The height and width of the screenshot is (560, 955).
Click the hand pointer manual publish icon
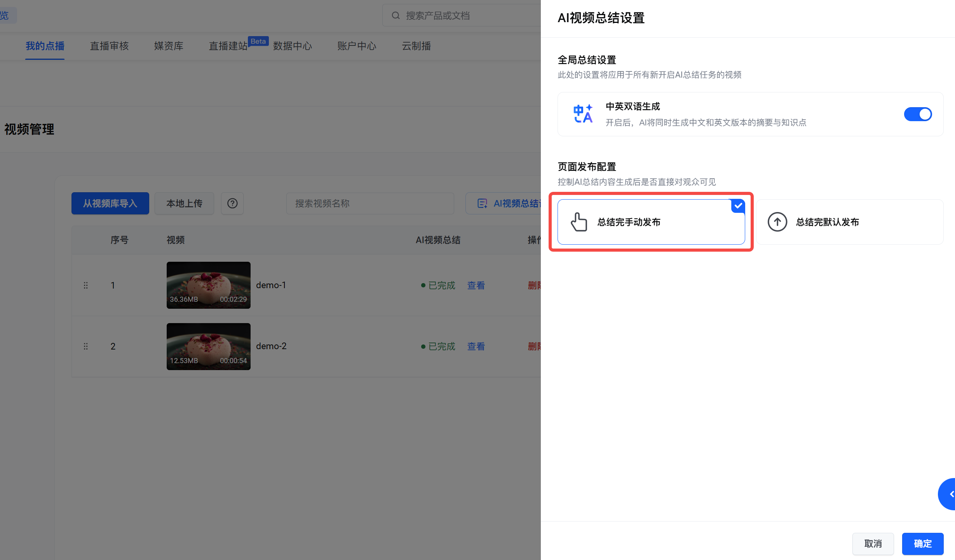coord(579,222)
